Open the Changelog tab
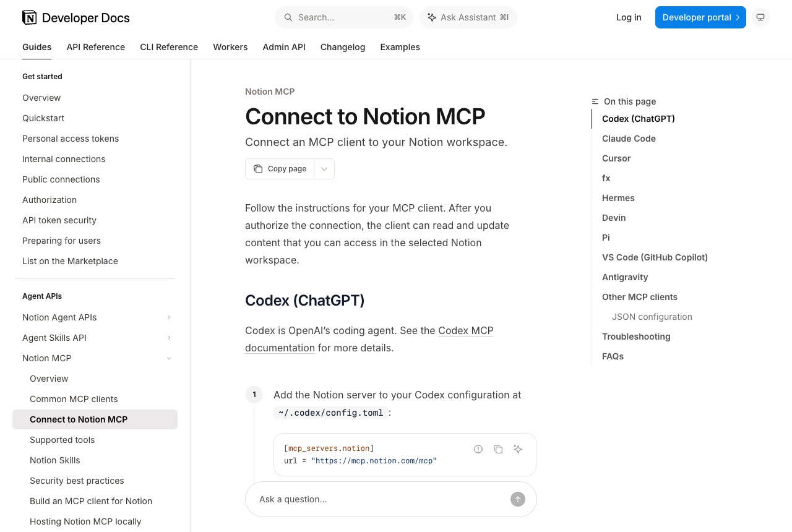Viewport: 792px width, 532px height. tap(343, 47)
